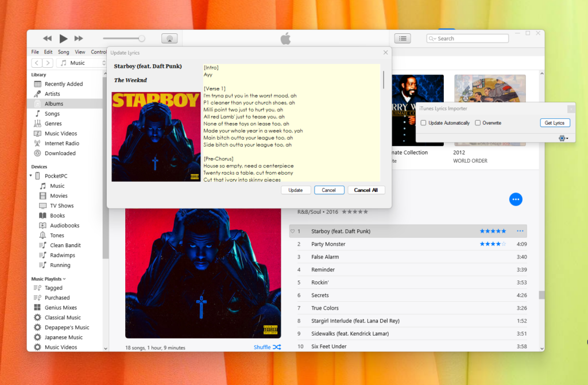
Task: Click heart icon beside Starboy track
Action: tap(292, 232)
